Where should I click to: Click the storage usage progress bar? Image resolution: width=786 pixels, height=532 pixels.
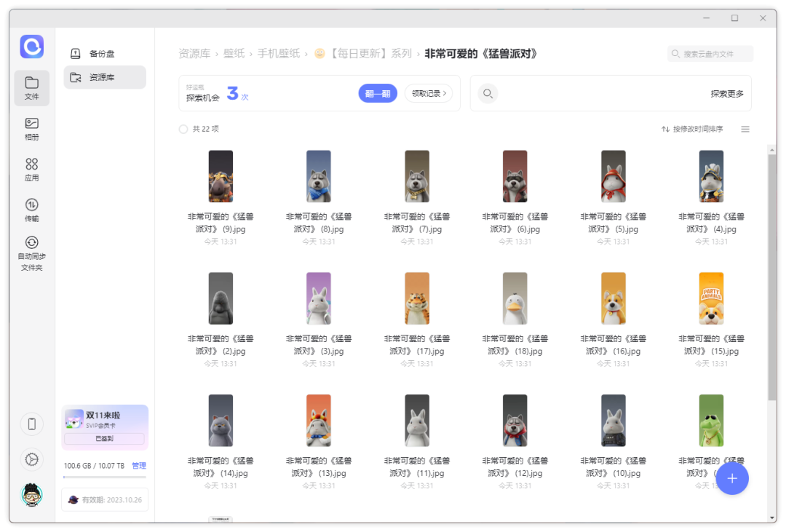point(105,477)
